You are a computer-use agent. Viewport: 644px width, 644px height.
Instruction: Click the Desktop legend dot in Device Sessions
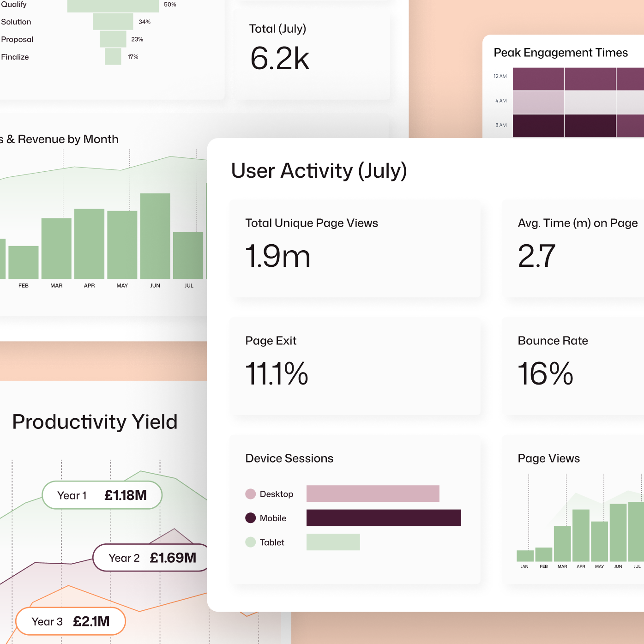250,494
